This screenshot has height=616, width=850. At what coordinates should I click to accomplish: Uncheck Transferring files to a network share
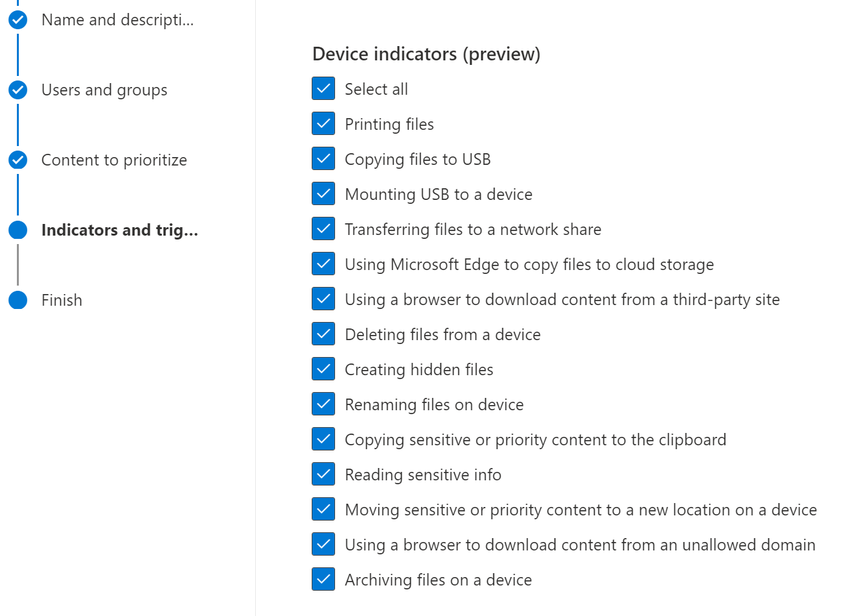pyautogui.click(x=323, y=229)
